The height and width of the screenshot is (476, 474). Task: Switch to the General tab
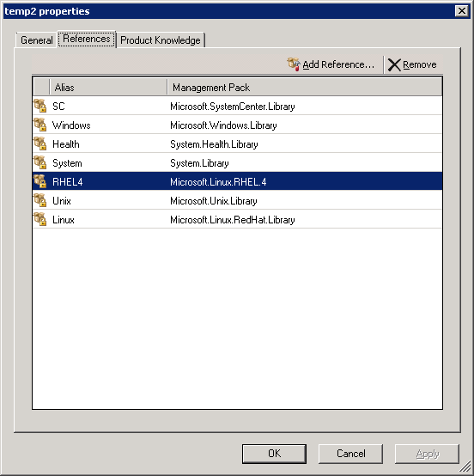(x=36, y=40)
